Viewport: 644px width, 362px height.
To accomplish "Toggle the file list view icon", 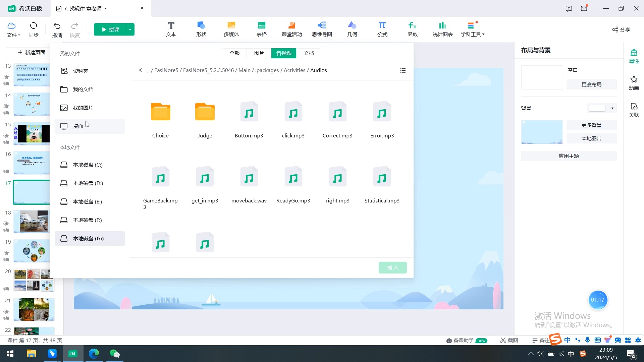I will click(x=403, y=70).
